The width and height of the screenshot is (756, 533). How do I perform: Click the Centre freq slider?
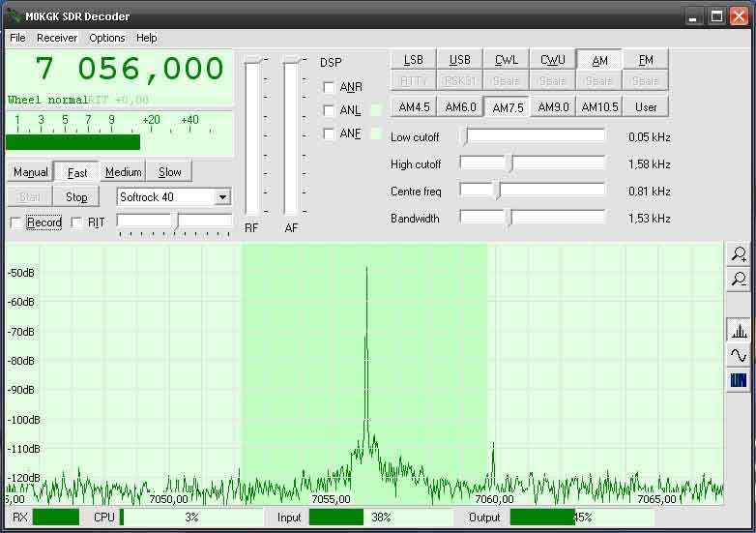click(x=533, y=191)
